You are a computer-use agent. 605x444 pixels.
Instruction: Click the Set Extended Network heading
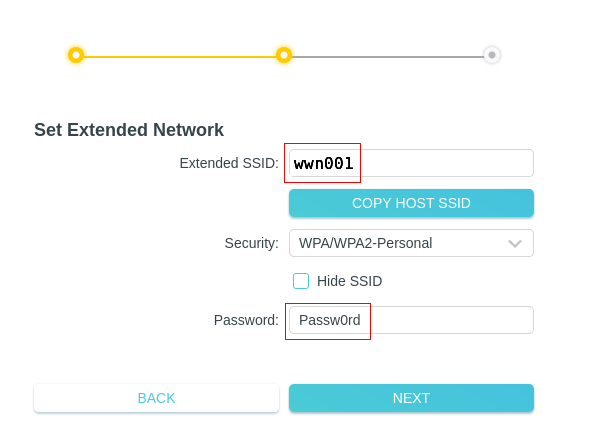pyautogui.click(x=129, y=130)
